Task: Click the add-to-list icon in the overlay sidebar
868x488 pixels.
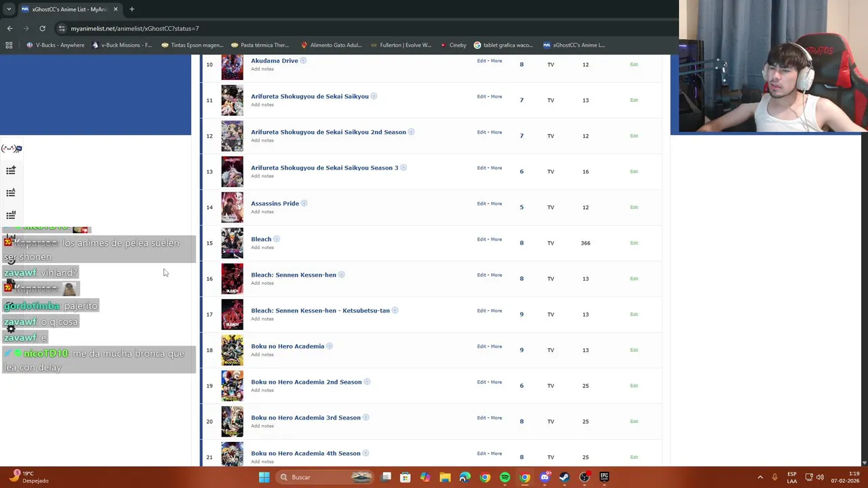Action: coord(11,171)
